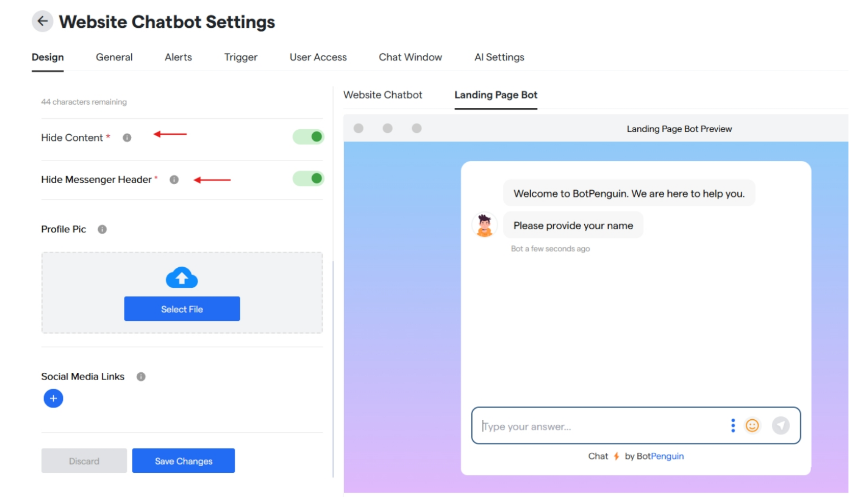Click the cloud upload icon
Image resolution: width=868 pixels, height=502 pixels.
[x=181, y=277]
